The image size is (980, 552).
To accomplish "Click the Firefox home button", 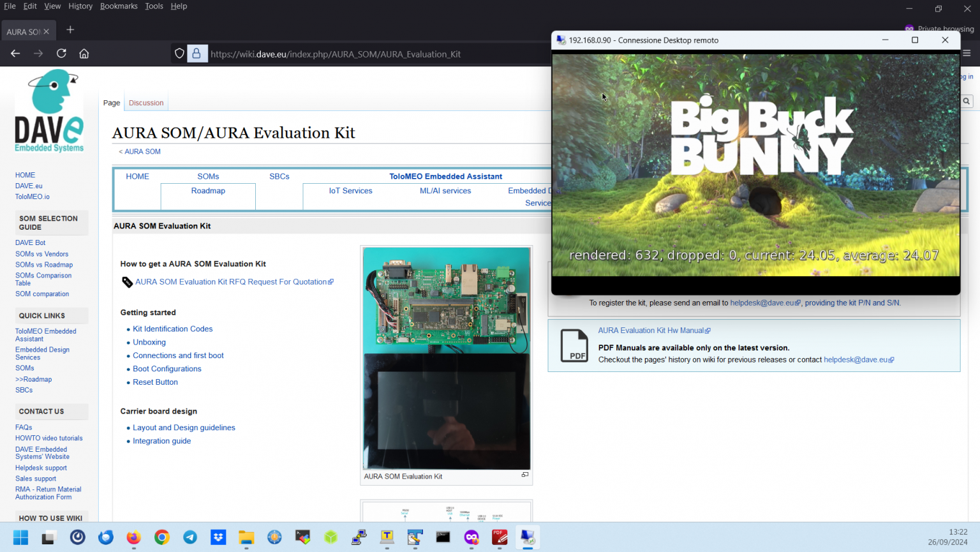I will (84, 54).
